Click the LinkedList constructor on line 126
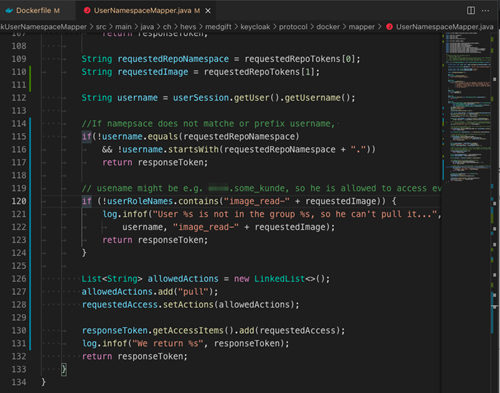The image size is (500, 393). 279,279
